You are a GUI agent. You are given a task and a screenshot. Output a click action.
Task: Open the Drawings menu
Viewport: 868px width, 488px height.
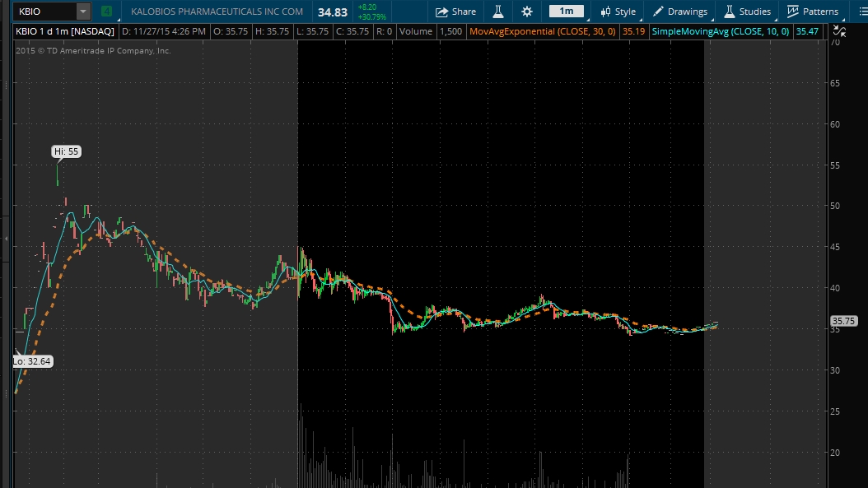point(680,11)
